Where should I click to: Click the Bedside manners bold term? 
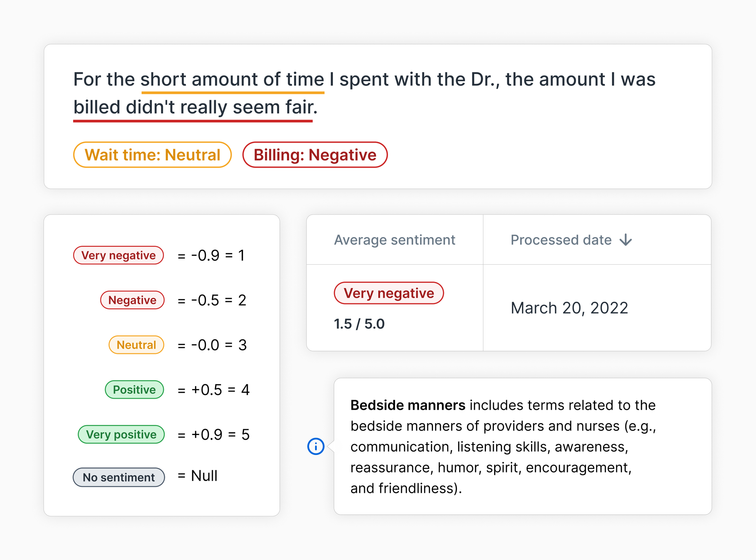coord(408,405)
